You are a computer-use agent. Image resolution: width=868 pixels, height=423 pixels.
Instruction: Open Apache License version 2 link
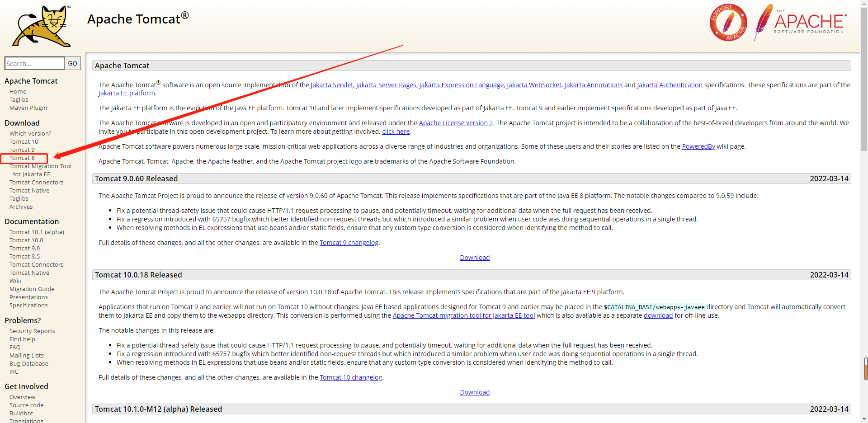(456, 123)
